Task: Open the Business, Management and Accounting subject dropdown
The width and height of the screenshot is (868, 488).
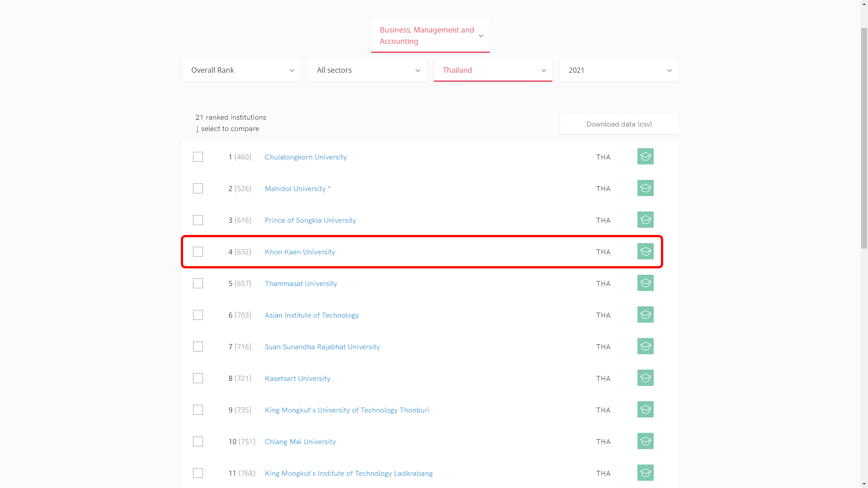Action: pos(430,36)
